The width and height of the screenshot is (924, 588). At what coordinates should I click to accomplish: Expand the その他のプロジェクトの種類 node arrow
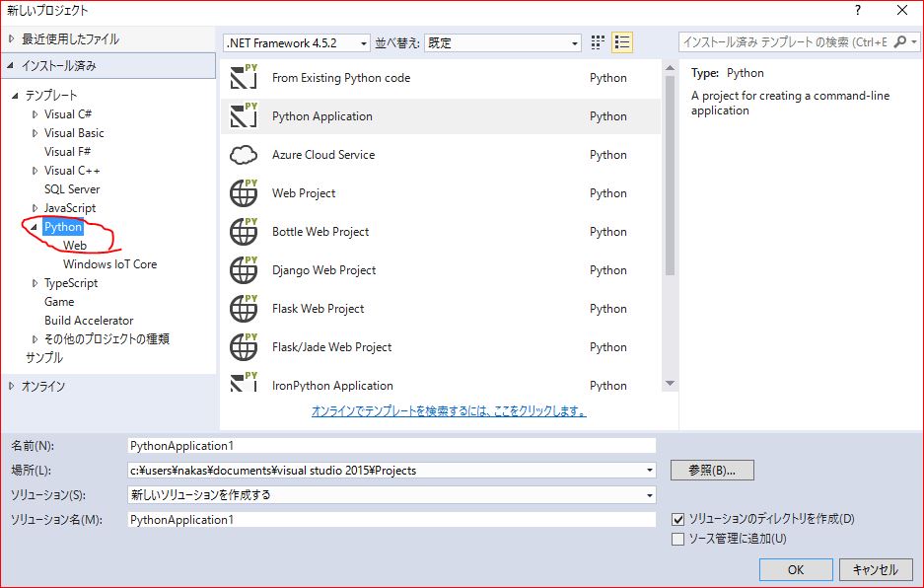point(35,339)
